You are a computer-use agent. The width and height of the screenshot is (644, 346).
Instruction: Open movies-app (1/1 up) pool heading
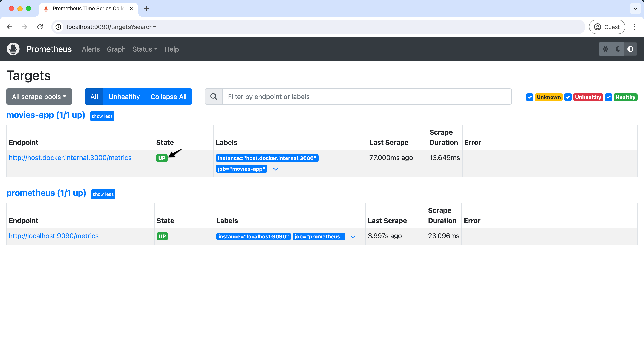point(46,115)
